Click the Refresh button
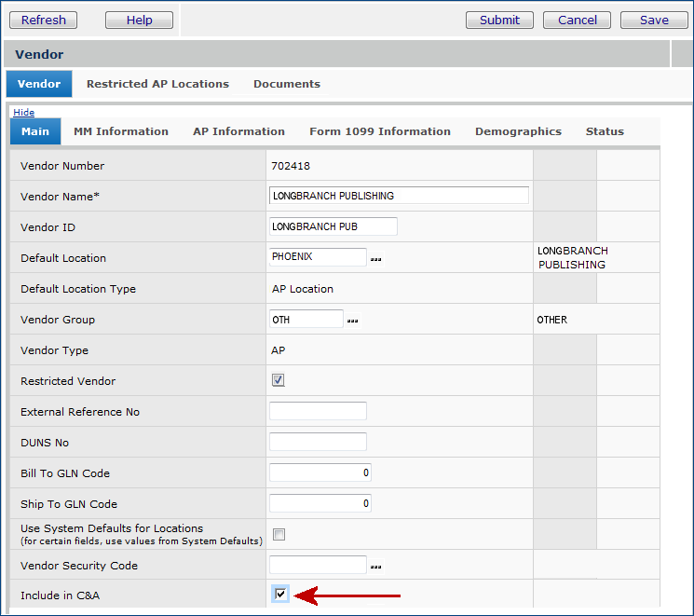This screenshot has width=694, height=616. point(44,20)
